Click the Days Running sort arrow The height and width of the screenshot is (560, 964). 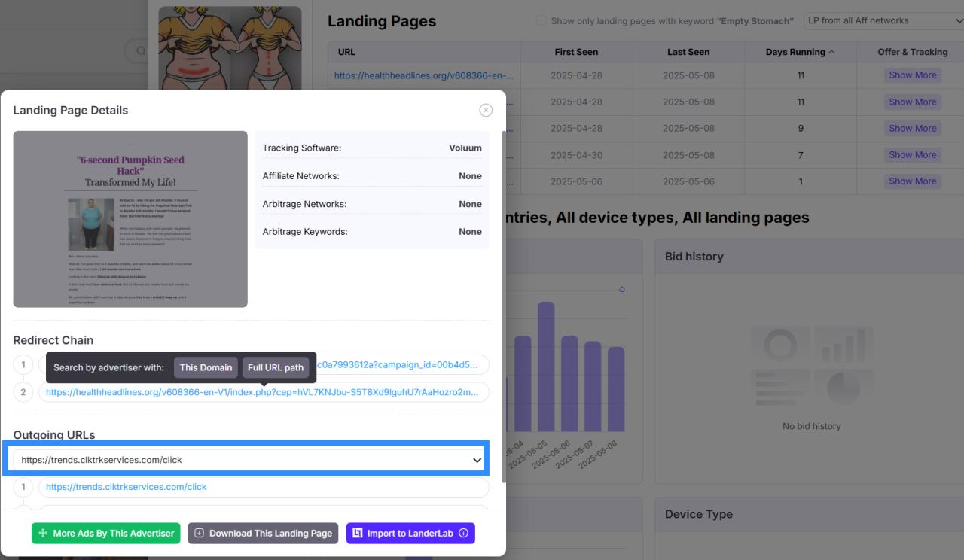[831, 52]
